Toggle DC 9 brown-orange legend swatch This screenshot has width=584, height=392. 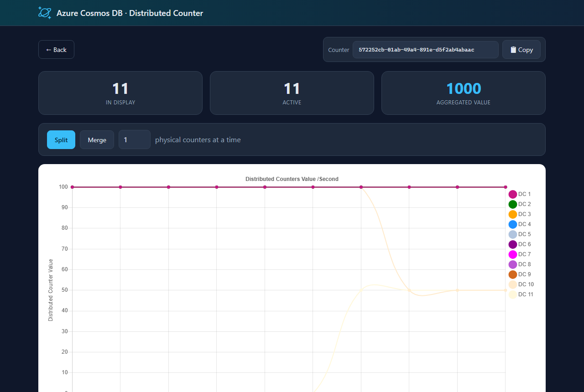pyautogui.click(x=513, y=274)
